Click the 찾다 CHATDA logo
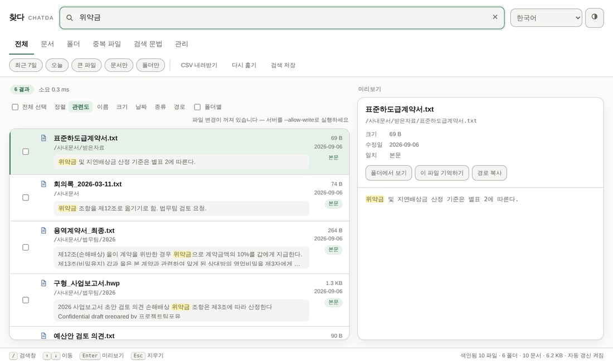The image size is (613, 364). pyautogui.click(x=31, y=18)
